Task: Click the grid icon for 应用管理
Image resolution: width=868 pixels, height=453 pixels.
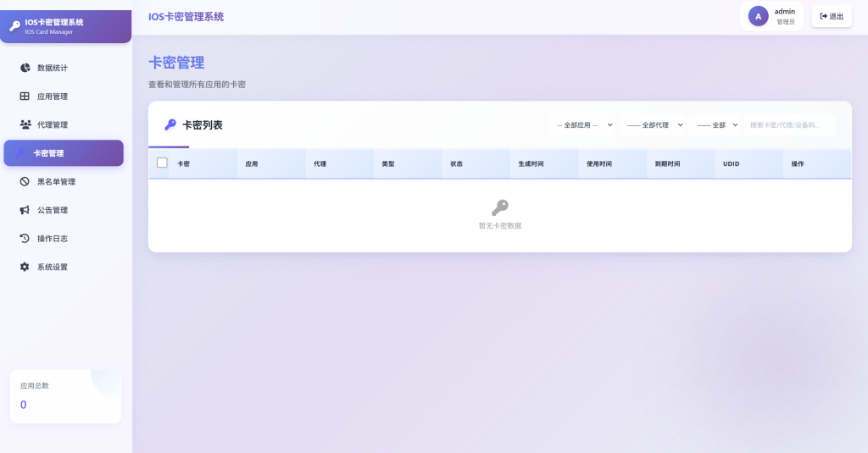Action: click(x=25, y=96)
